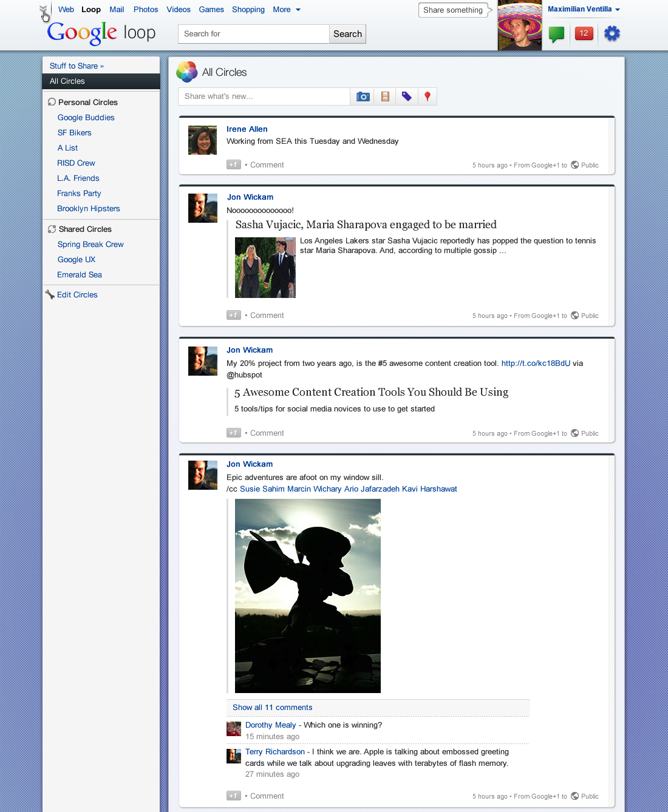Go to Videos in top navigation
Image resolution: width=668 pixels, height=812 pixels.
tap(179, 10)
